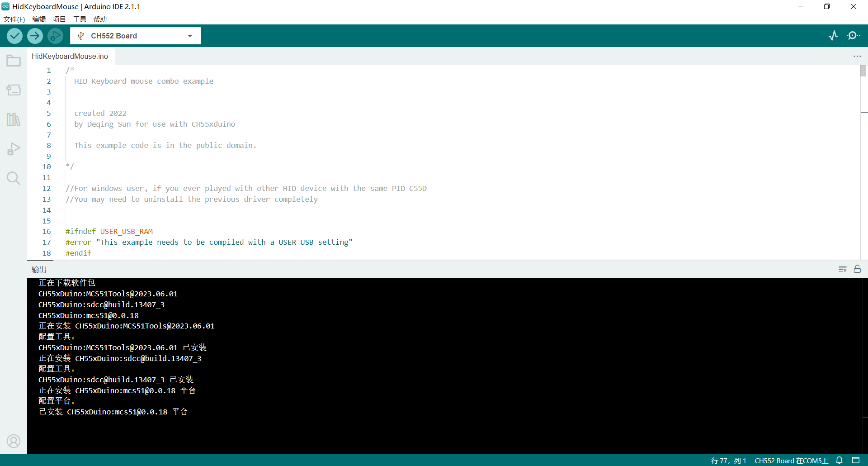Click CH552 Board 在COM5上 status entry
The height and width of the screenshot is (466, 868).
pos(791,461)
